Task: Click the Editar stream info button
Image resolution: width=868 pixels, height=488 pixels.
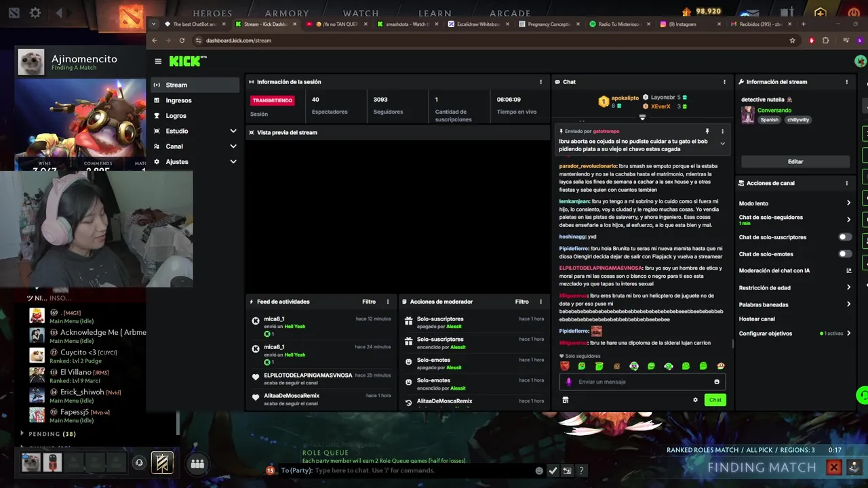Action: click(x=795, y=162)
